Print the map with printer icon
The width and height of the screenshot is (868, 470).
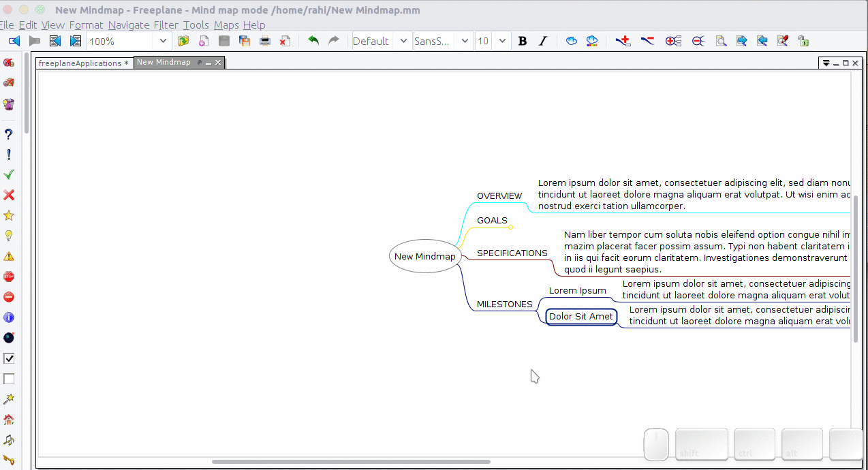tap(265, 41)
